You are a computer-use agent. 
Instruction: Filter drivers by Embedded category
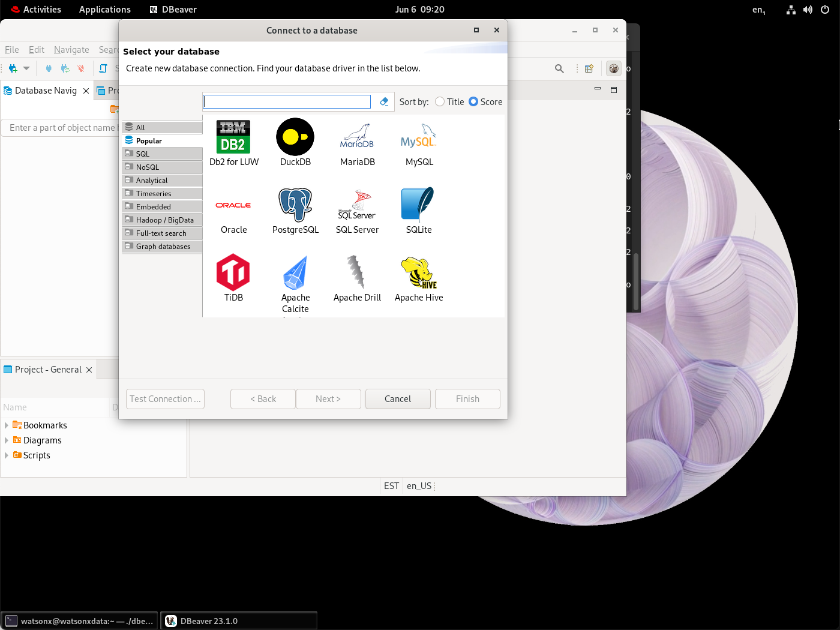(x=162, y=206)
